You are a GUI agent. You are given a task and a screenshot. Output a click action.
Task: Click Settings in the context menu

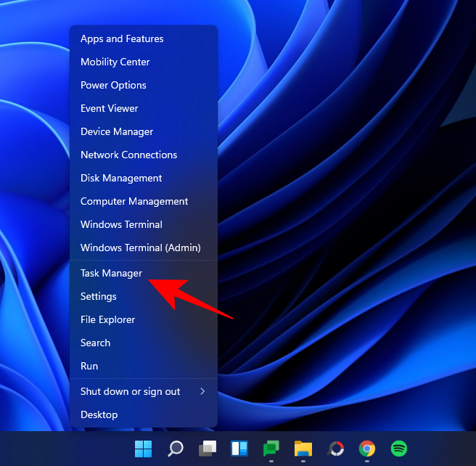[x=99, y=296]
